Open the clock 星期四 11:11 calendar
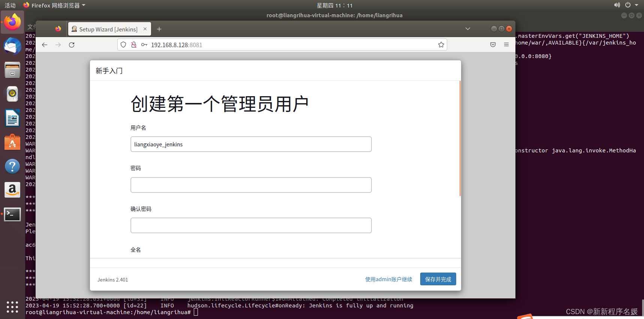The image size is (644, 319). (x=335, y=5)
